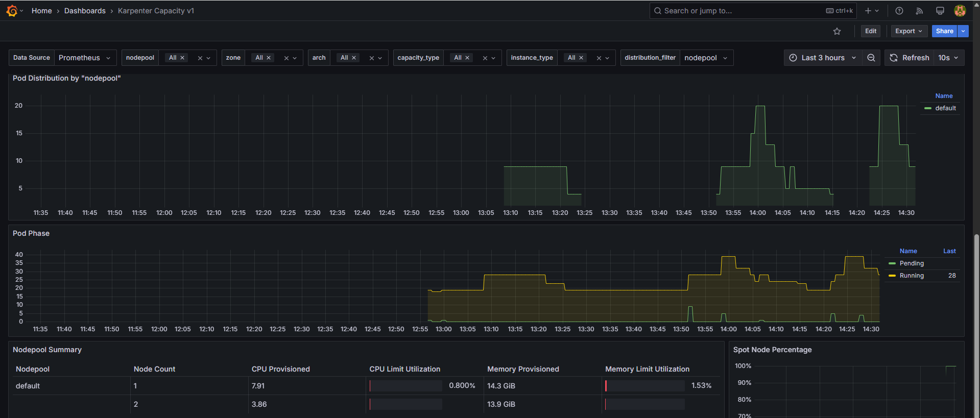Click the green default series color swatch
Image resolution: width=980 pixels, height=418 pixels.
[x=928, y=108]
